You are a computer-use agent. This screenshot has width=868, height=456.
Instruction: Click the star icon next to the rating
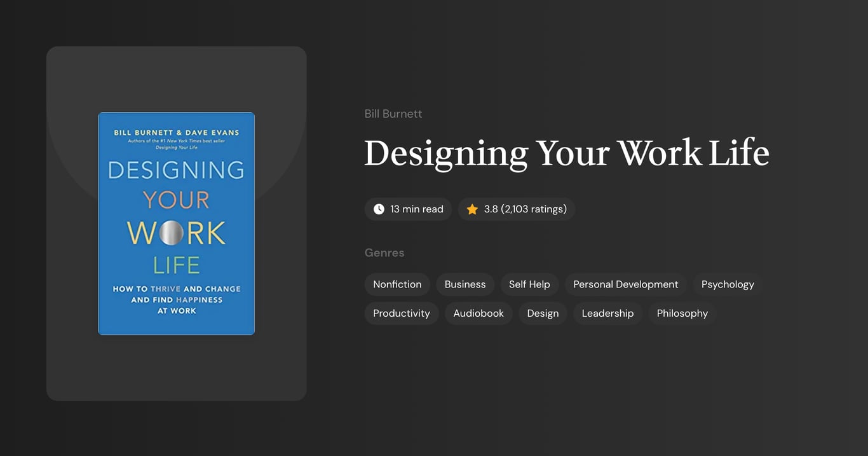click(471, 209)
